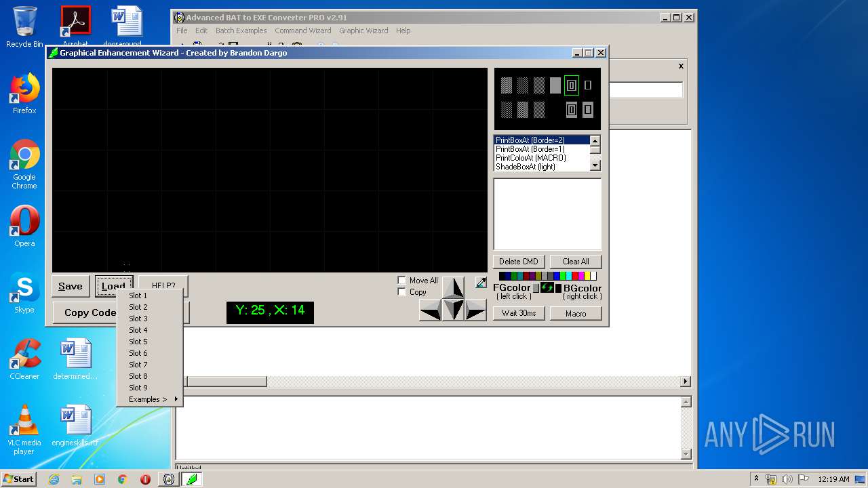Enable the Move All checkbox

pyautogui.click(x=401, y=281)
